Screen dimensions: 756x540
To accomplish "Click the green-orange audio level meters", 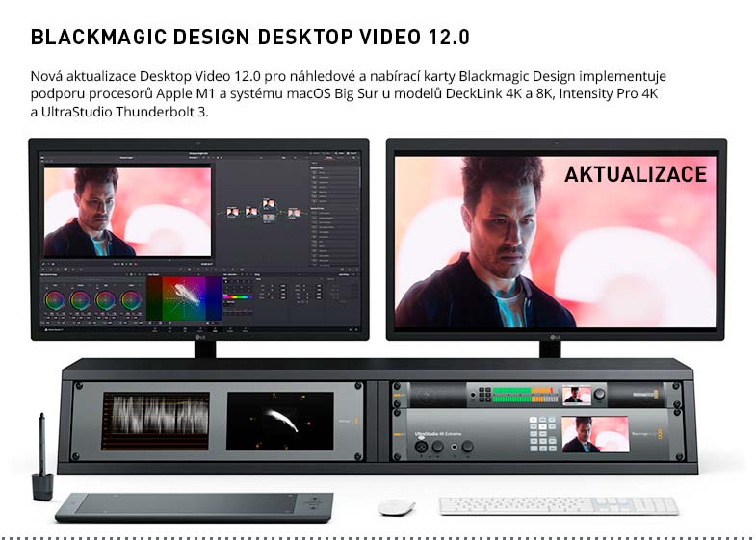I will click(x=523, y=395).
